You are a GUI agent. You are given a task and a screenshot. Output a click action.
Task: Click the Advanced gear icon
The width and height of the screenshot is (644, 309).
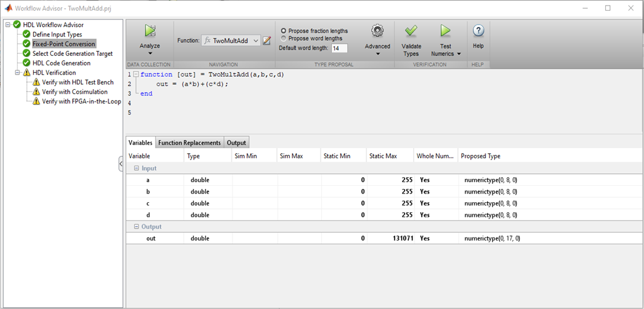[x=377, y=31]
